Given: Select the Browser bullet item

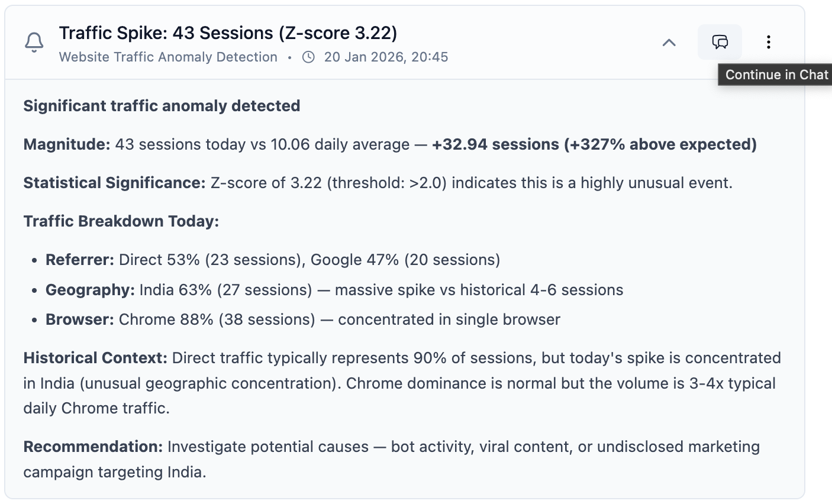Looking at the screenshot, I should pyautogui.click(x=302, y=319).
